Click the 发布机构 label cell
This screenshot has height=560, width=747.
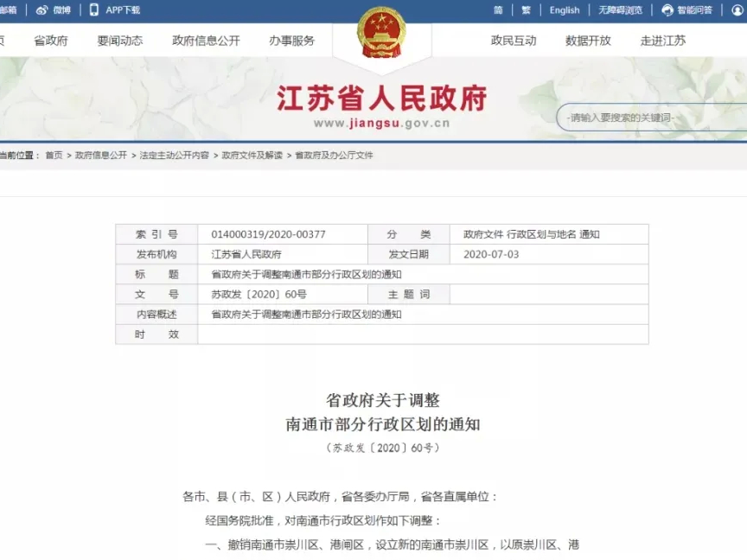[x=156, y=254]
